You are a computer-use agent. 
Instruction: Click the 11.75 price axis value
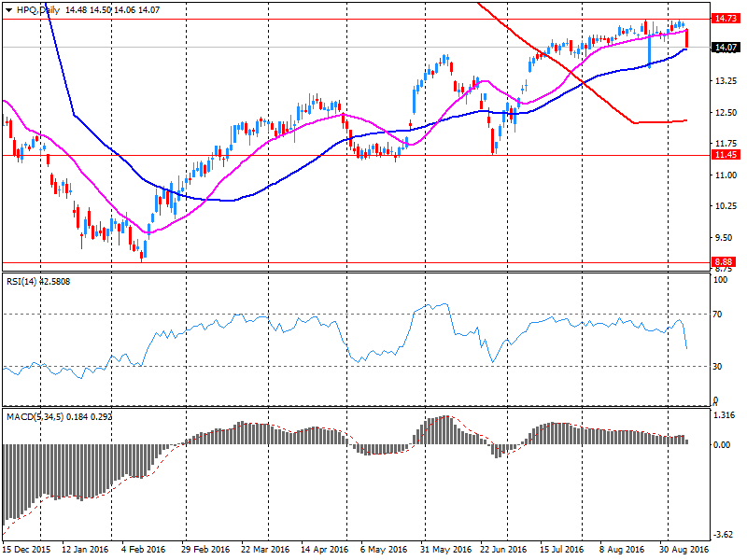(x=726, y=144)
